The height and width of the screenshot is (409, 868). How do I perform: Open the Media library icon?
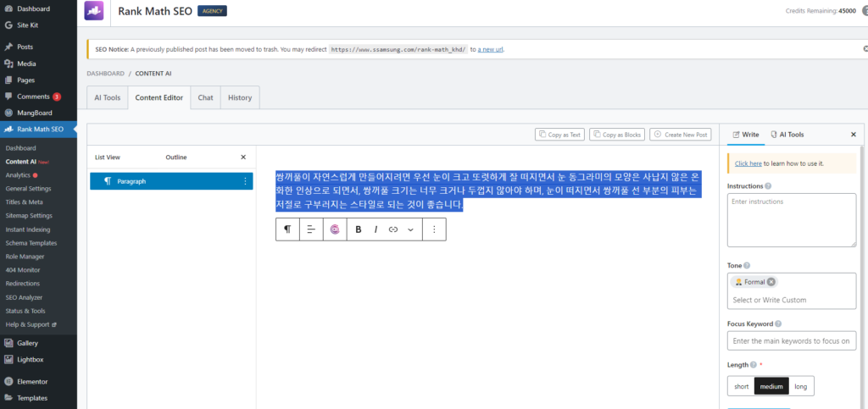[x=8, y=64]
